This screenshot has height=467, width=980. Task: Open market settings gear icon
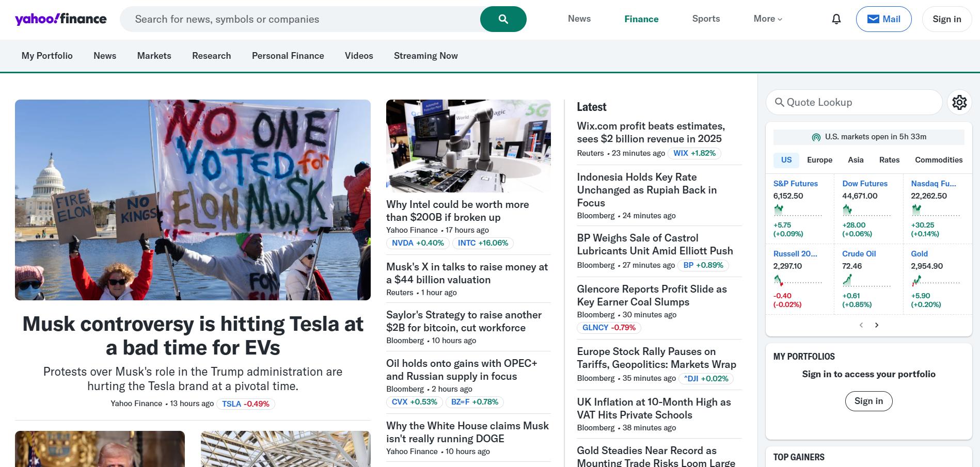click(959, 102)
